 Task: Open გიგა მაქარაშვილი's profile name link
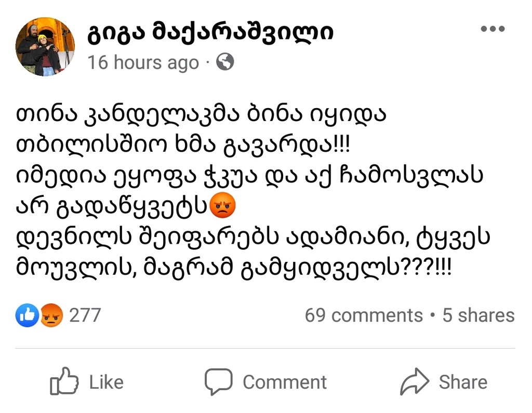tap(210, 33)
